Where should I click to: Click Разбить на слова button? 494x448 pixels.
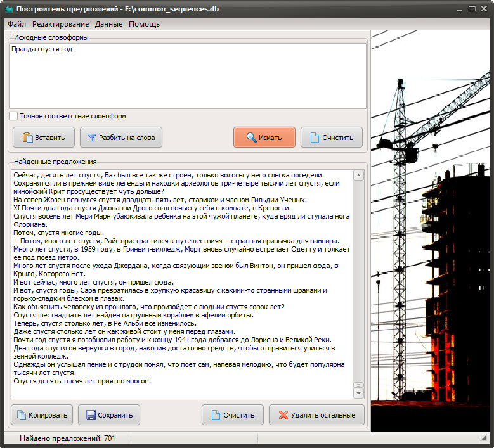121,138
